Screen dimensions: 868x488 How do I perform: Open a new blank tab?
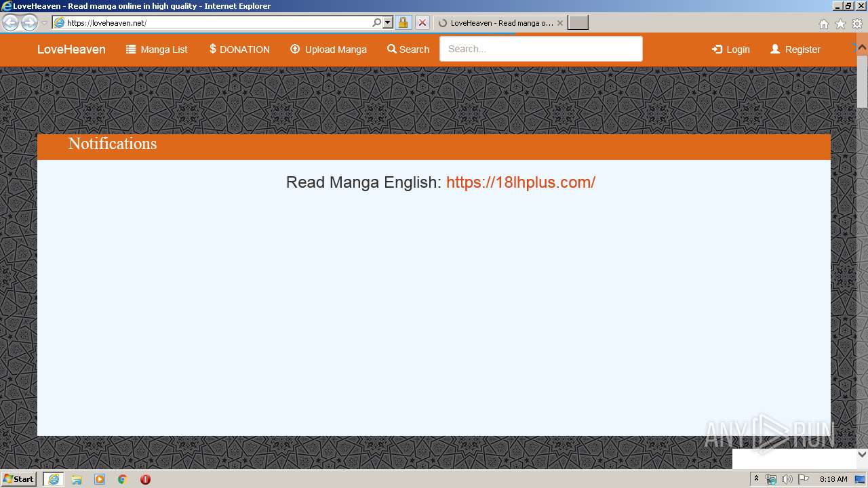point(578,22)
